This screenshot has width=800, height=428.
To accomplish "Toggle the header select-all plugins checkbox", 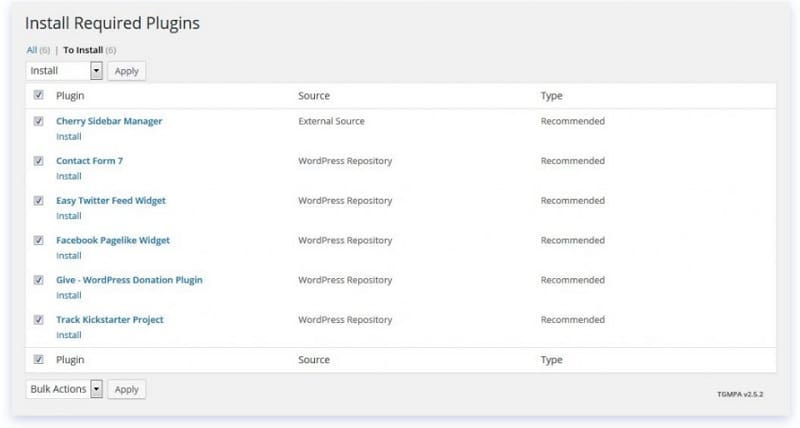I will [39, 95].
